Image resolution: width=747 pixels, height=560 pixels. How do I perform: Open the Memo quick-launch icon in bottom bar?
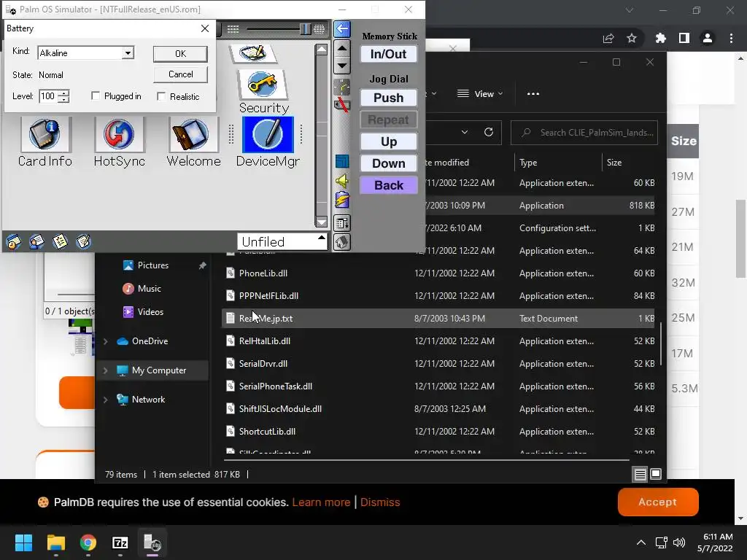point(83,242)
